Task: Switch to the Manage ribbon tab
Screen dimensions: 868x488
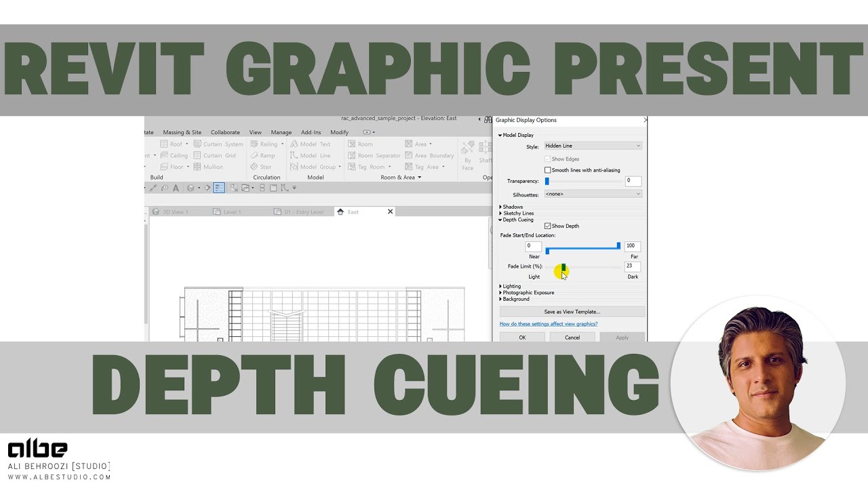Action: [x=281, y=132]
